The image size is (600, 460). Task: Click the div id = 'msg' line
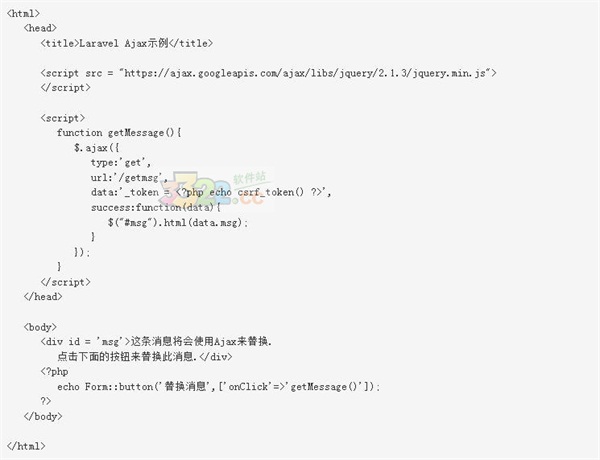tap(156, 341)
